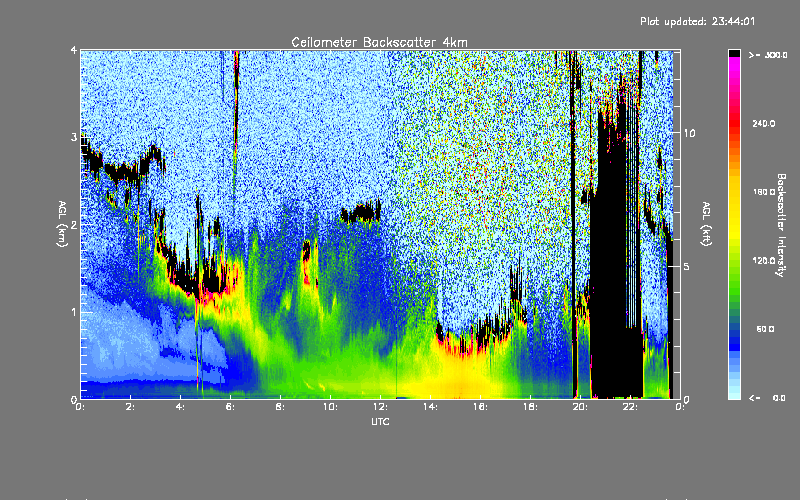Click the "1" km altitude tick label
Viewport: 800px width, 500px height.
74,312
